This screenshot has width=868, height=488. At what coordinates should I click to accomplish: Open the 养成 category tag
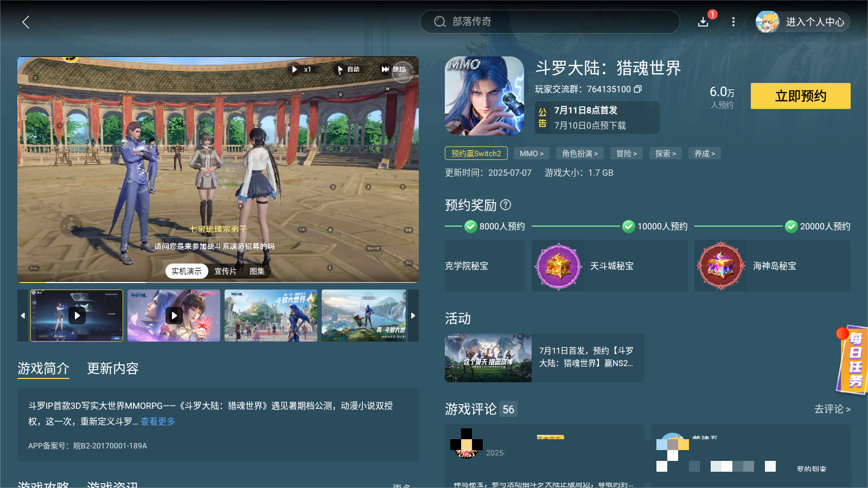705,153
